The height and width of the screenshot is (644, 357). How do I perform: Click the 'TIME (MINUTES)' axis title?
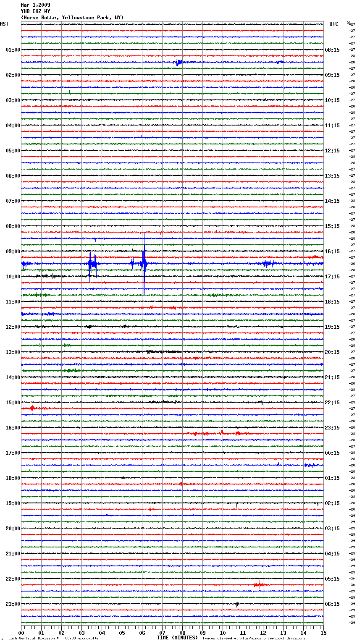[x=177, y=638]
